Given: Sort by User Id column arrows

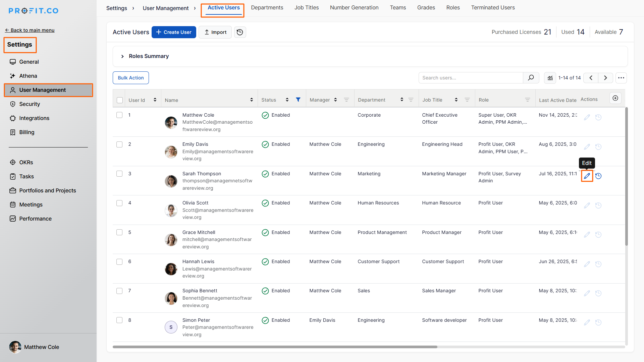Looking at the screenshot, I should coord(155,100).
